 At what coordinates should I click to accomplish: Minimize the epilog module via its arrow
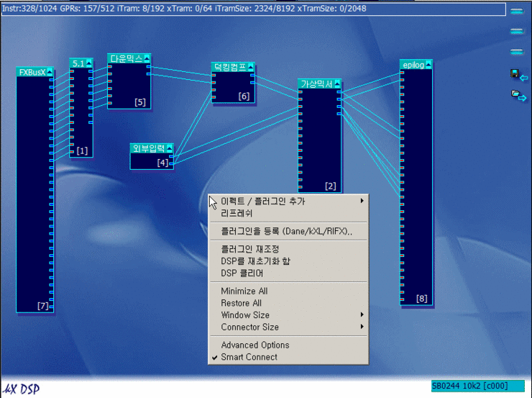coord(428,65)
